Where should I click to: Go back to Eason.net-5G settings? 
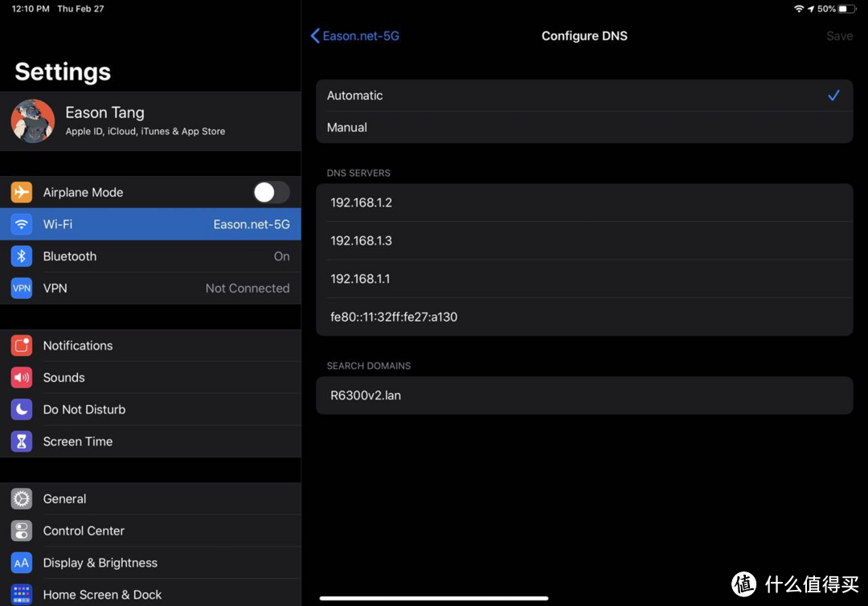click(x=354, y=36)
